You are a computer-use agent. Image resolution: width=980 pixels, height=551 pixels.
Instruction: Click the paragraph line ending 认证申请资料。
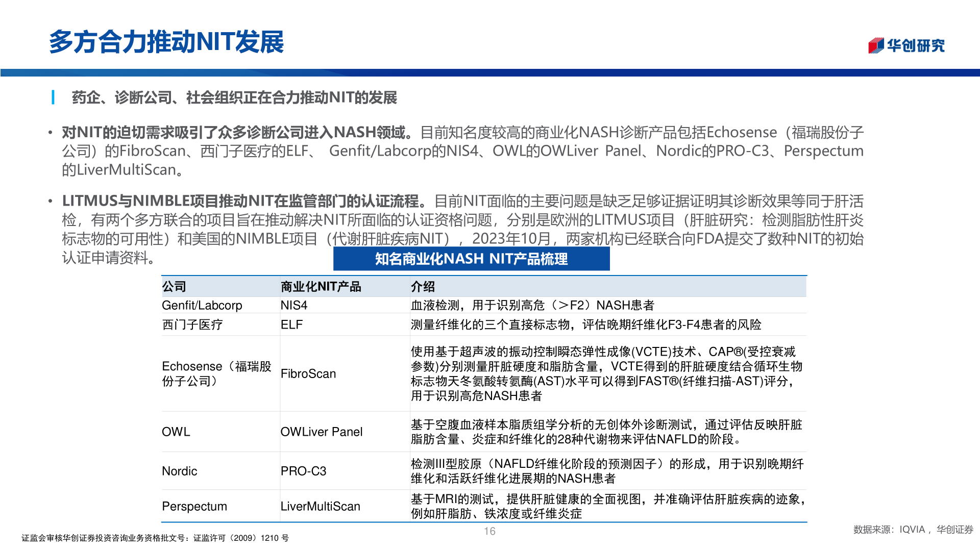pyautogui.click(x=109, y=258)
